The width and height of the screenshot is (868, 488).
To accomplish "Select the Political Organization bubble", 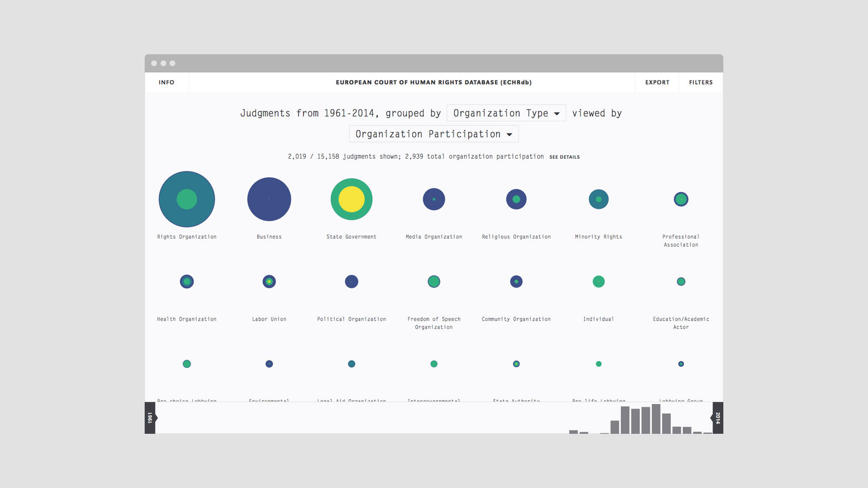I will (351, 282).
